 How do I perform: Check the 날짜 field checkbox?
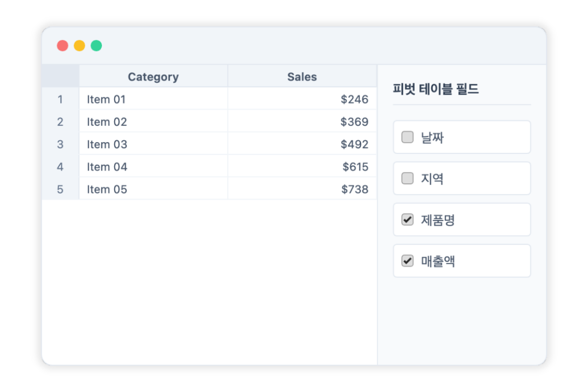tap(408, 137)
